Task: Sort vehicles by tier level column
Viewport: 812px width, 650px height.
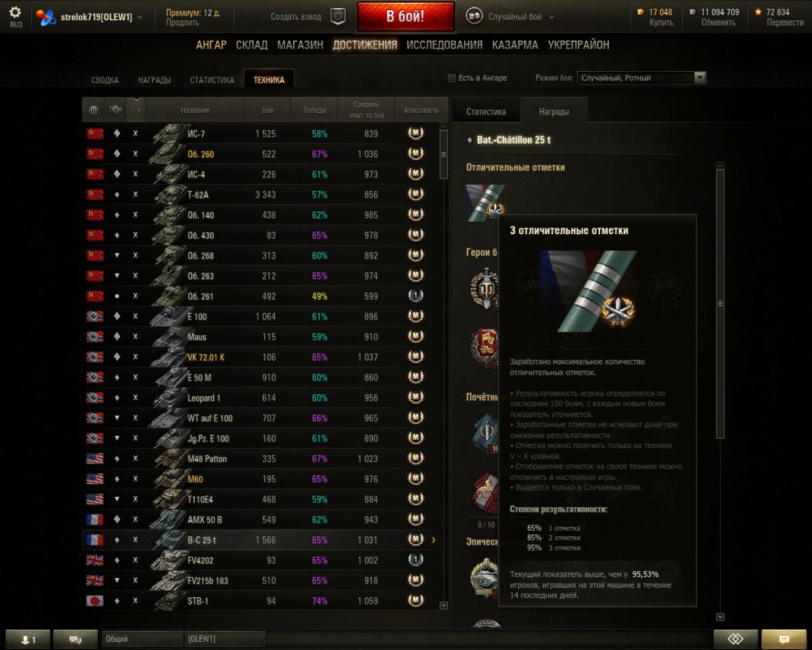Action: (136, 110)
